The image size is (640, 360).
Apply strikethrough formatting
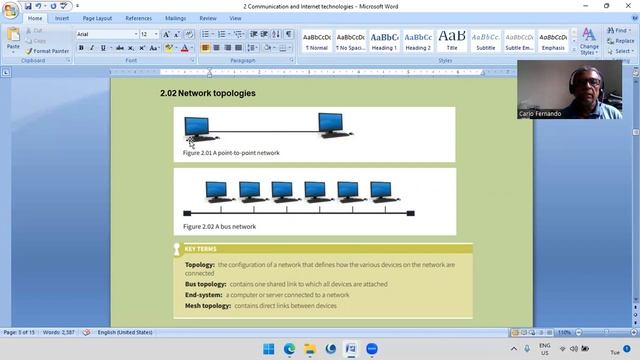[120, 48]
